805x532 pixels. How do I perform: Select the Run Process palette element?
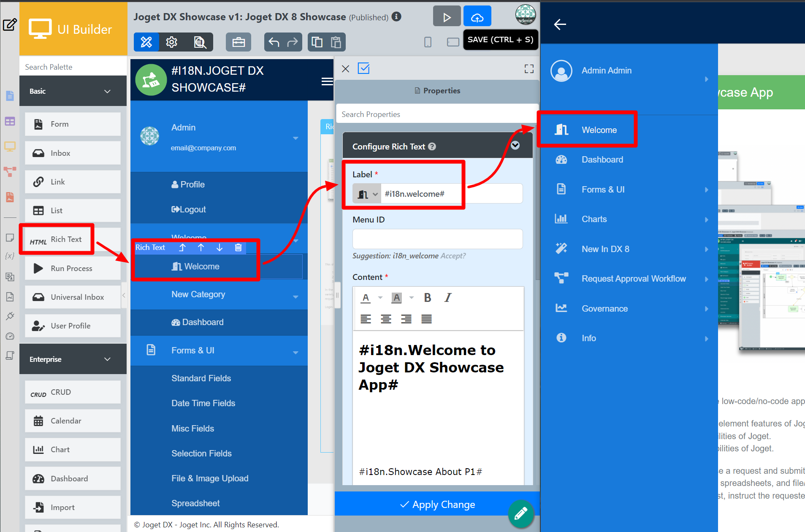(x=73, y=269)
